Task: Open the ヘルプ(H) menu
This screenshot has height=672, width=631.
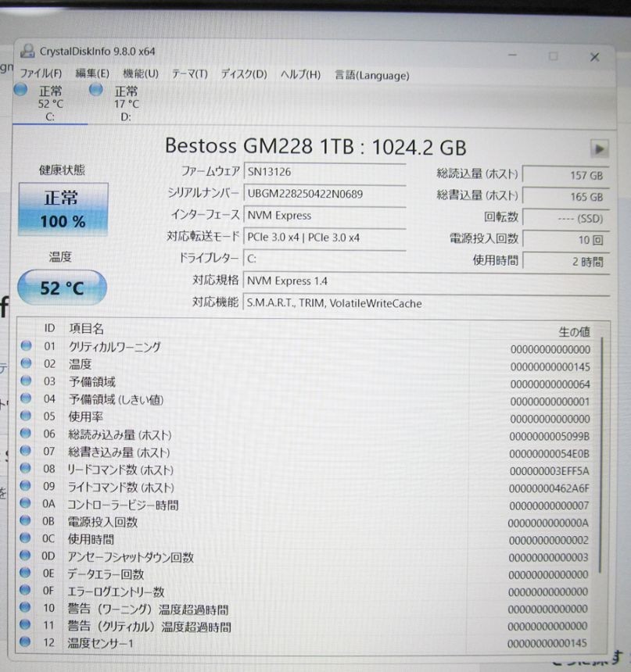Action: (300, 74)
